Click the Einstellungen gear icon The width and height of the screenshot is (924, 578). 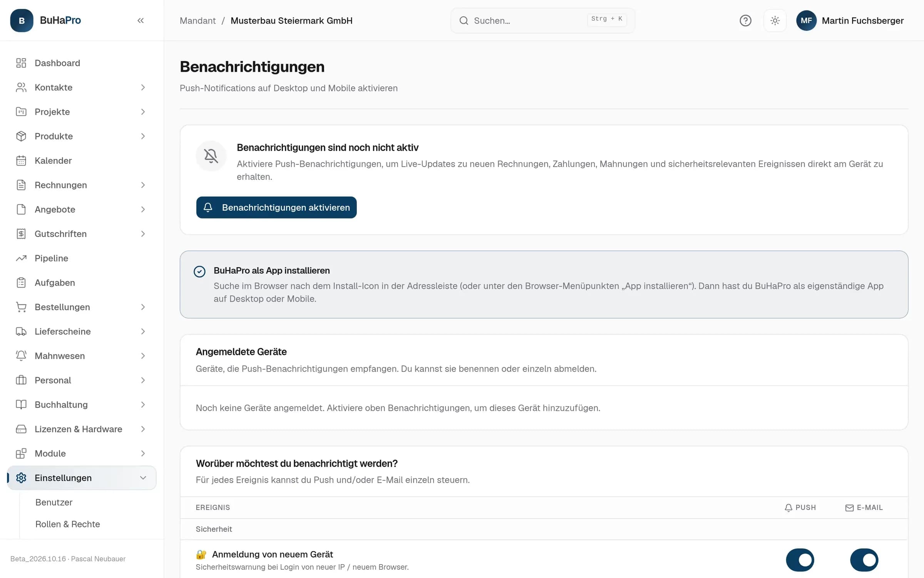(x=21, y=478)
